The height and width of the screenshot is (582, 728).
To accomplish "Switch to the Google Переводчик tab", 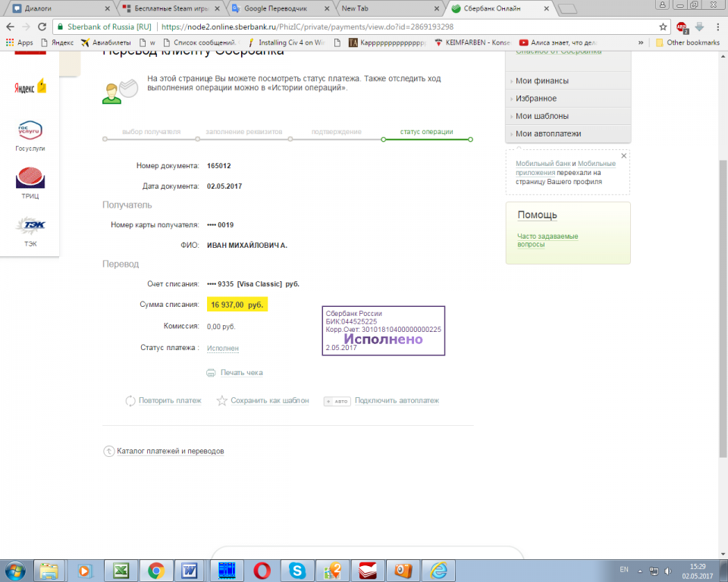I will [x=280, y=8].
